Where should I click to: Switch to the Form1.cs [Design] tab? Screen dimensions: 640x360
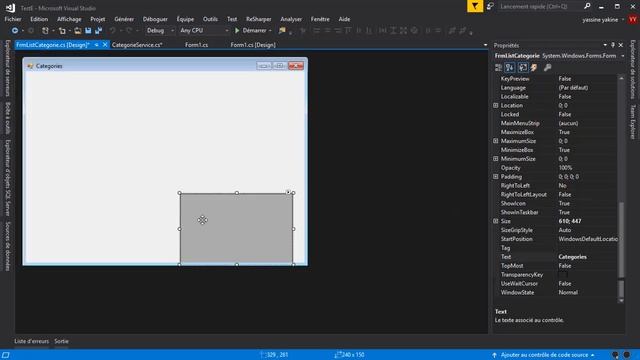[253, 45]
